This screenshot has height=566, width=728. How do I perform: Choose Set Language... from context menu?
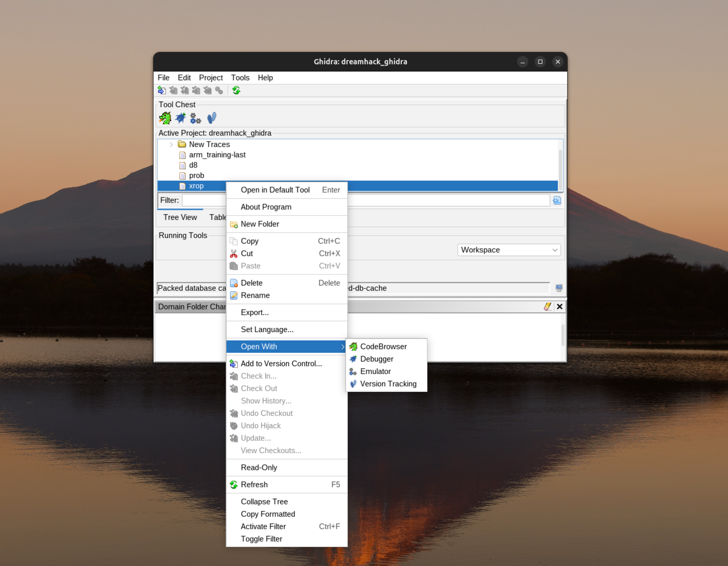click(x=286, y=330)
